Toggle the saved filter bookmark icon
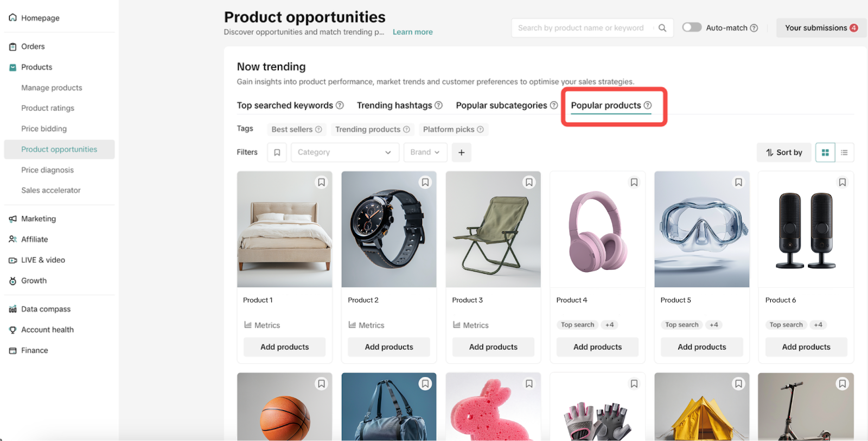Screen dimensions: 868x441 pos(277,152)
